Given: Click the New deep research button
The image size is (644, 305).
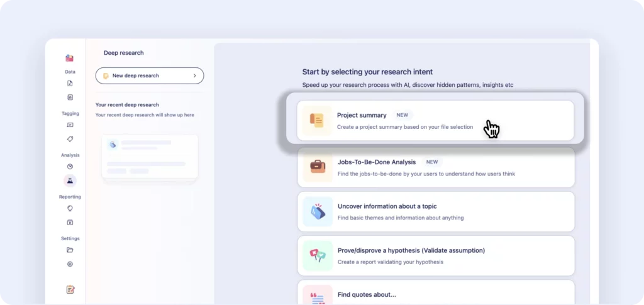Looking at the screenshot, I should coord(150,75).
